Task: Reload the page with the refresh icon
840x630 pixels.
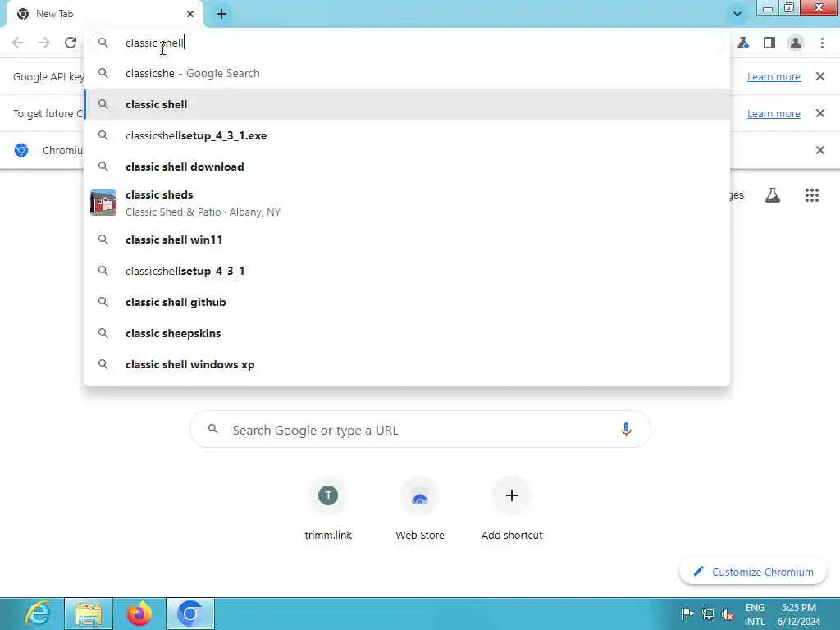Action: (x=71, y=43)
